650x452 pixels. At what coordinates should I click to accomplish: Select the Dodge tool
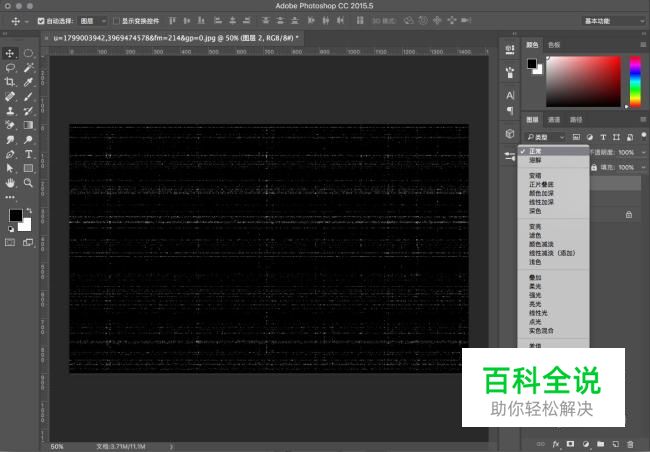click(28, 140)
